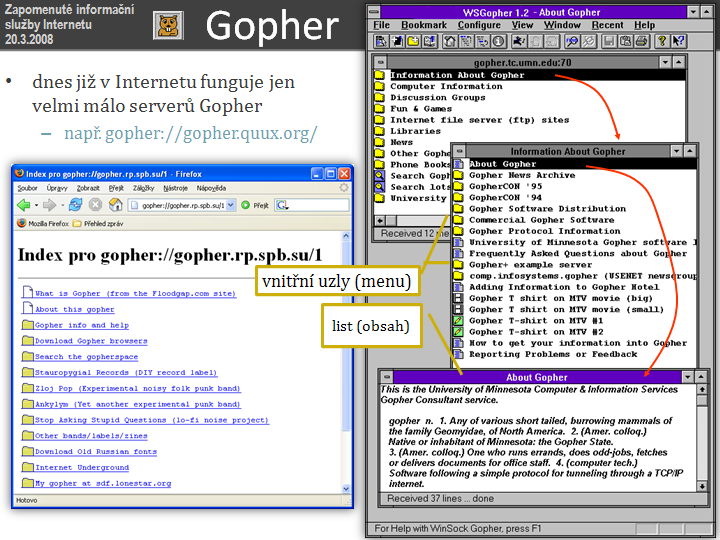Click the Stop icon in Firefox toolbar
This screenshot has width=720, height=540.
[x=96, y=204]
